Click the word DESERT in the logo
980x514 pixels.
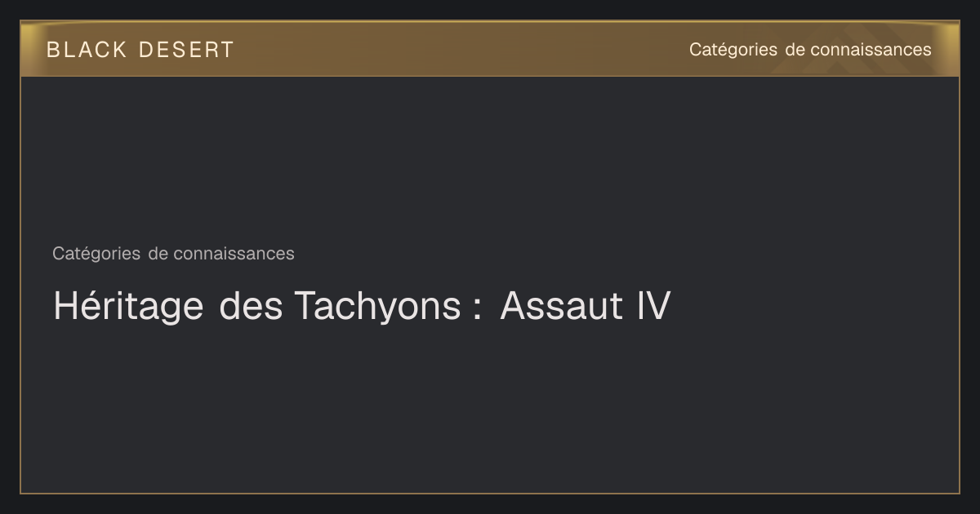click(186, 50)
